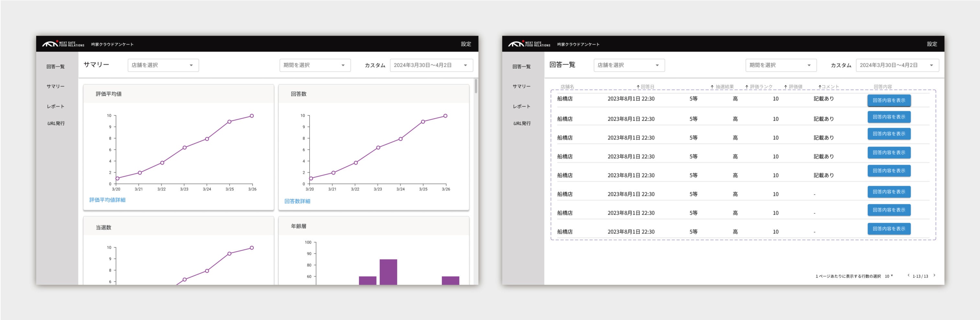980x320 pixels.
Task: Click the tallest bar in 年齢層 chart
Action: pos(389,272)
